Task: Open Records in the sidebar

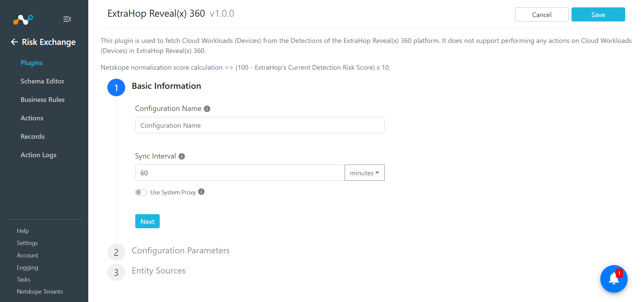Action: click(33, 136)
